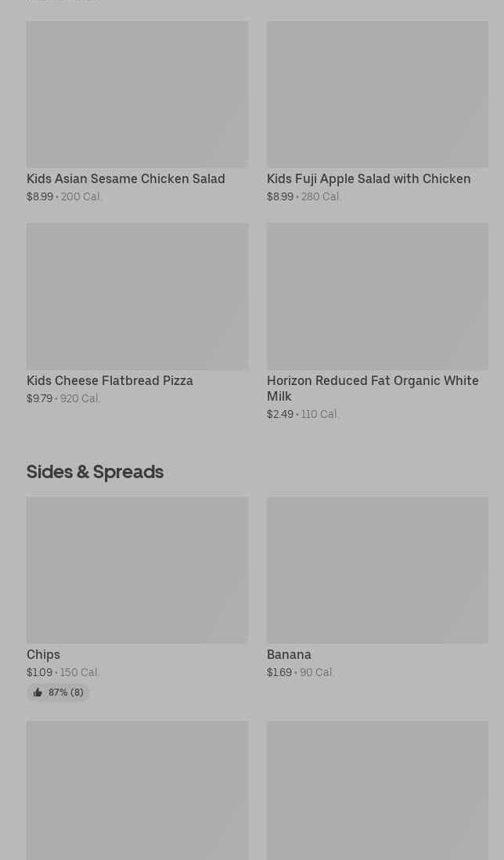Click the $2.49 milk price line
The image size is (504, 860).
tap(303, 414)
